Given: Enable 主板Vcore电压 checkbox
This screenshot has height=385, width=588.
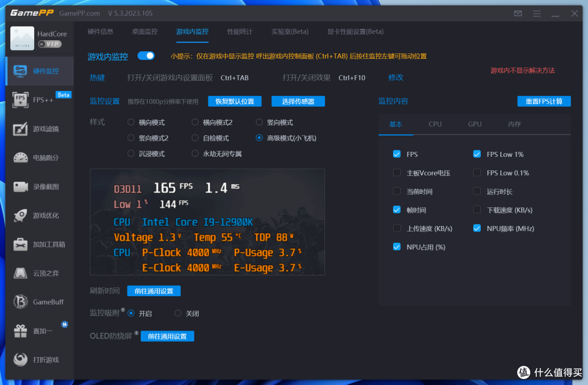Looking at the screenshot, I should point(397,173).
